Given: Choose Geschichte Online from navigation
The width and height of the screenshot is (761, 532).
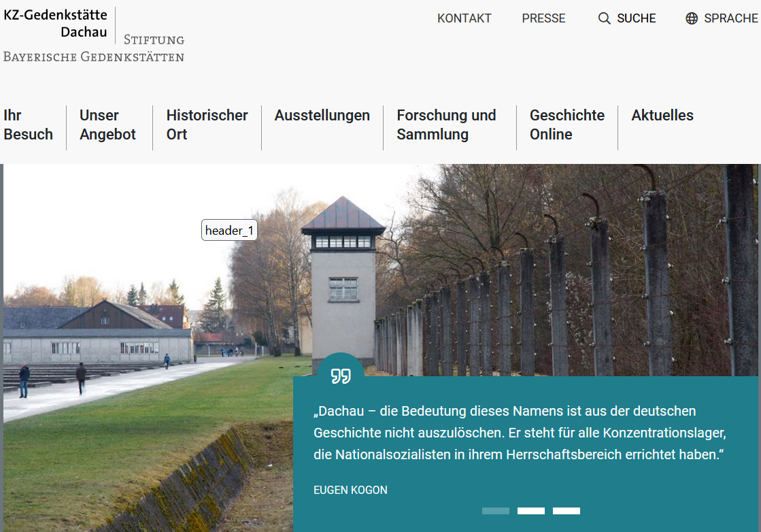Looking at the screenshot, I should [566, 124].
